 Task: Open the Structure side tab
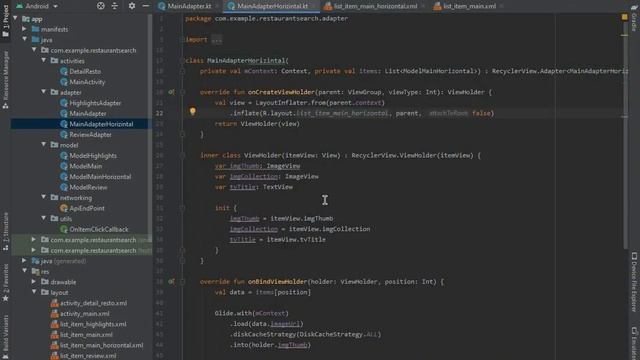pos(5,231)
